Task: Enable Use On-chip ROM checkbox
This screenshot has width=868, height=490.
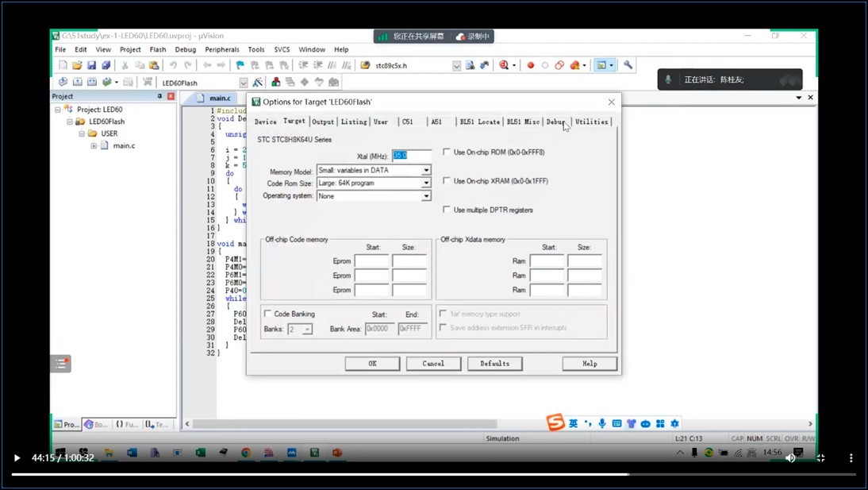Action: click(447, 152)
